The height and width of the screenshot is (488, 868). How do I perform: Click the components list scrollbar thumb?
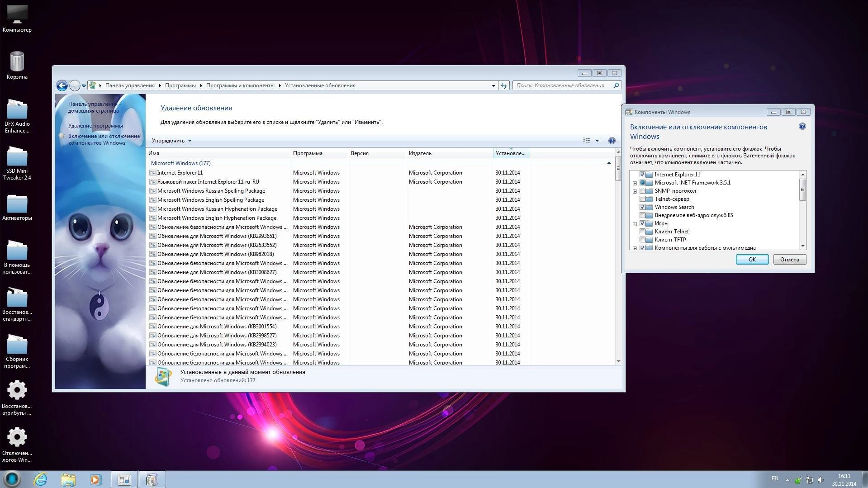point(803,190)
